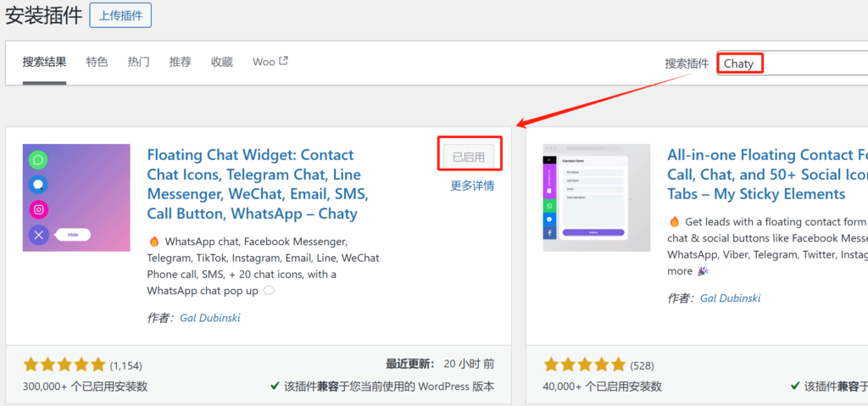Open the Floating Chat Widget Chaty plugin title

(x=259, y=184)
